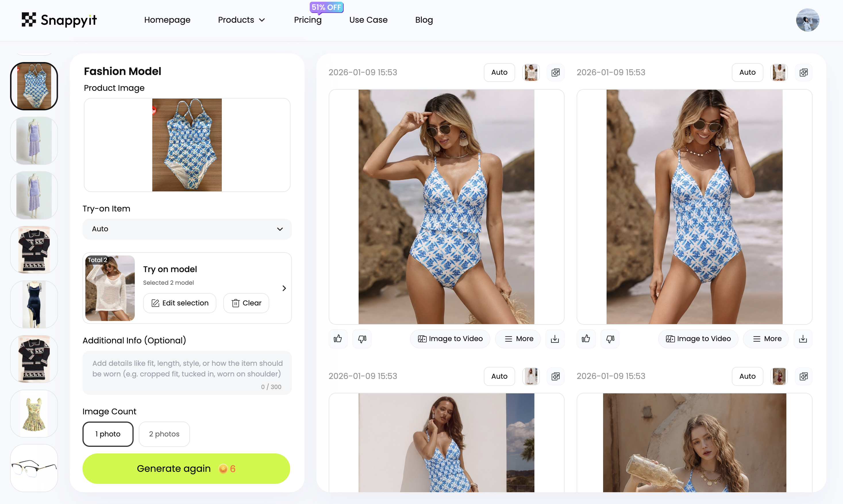
Task: Select the first black patterned sweater thumbnail
Action: [x=34, y=250]
